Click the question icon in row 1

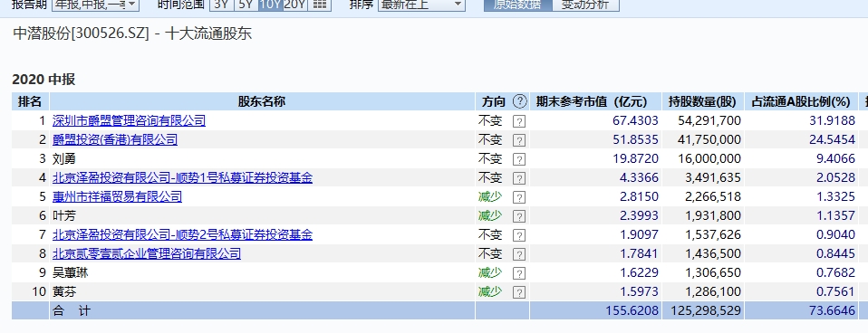tap(518, 121)
